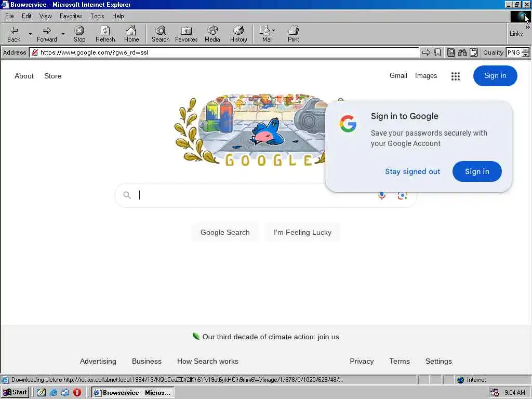Reload the page using Refresh

coord(105,34)
